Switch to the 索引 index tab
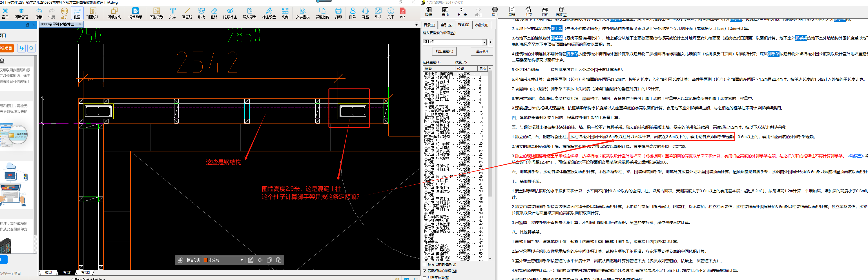 [446, 25]
